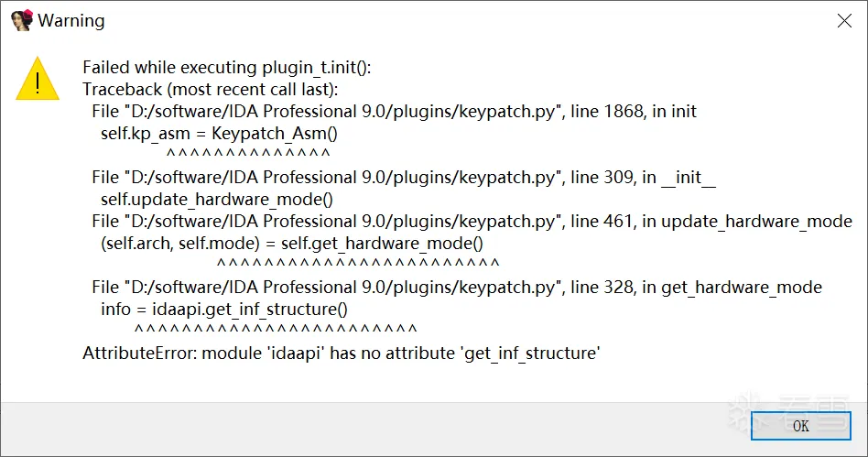Click the yellow warning triangle icon

coord(38,79)
